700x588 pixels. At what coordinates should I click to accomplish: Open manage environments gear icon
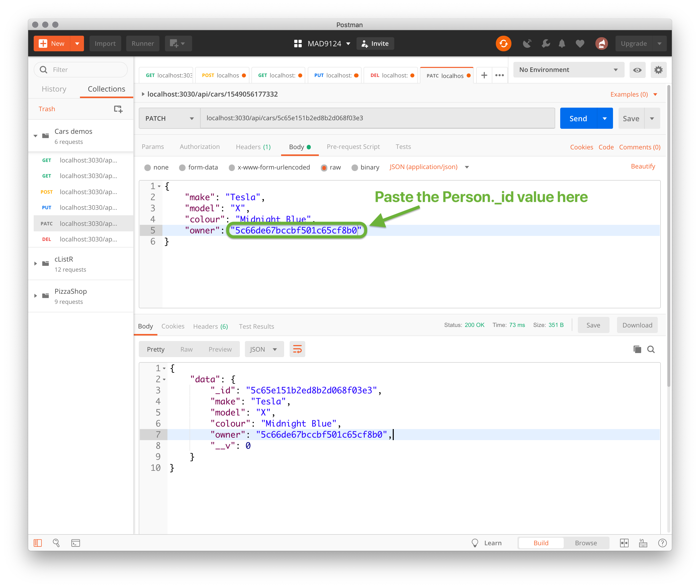(658, 70)
